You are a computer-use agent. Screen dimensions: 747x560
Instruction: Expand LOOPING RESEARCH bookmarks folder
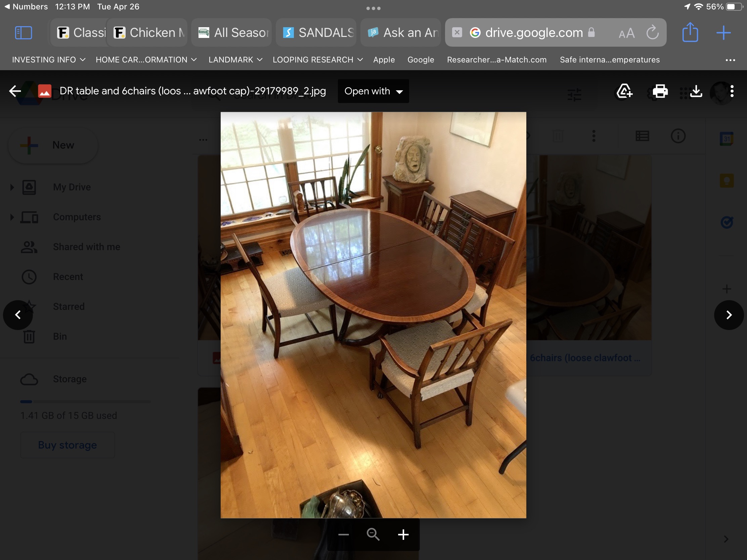(317, 60)
